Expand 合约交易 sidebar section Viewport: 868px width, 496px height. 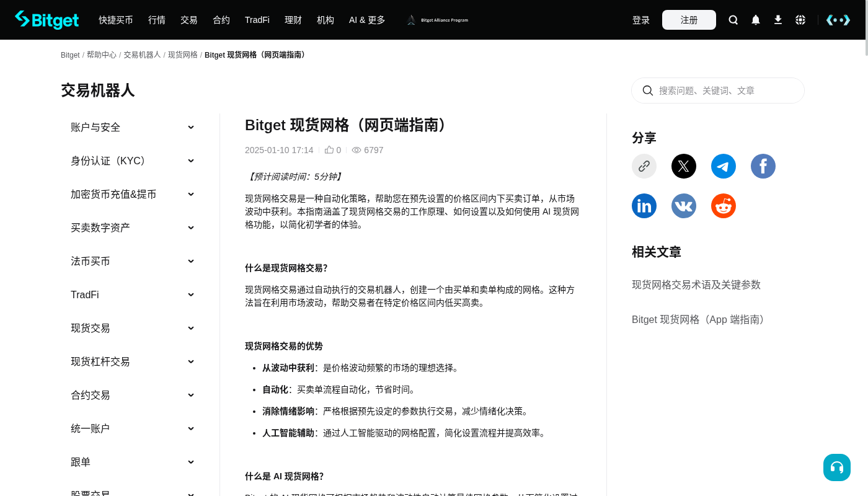click(133, 395)
